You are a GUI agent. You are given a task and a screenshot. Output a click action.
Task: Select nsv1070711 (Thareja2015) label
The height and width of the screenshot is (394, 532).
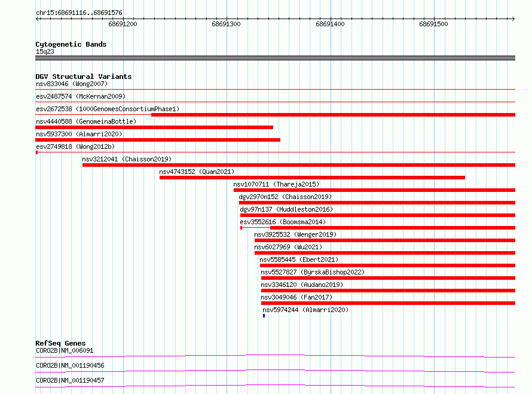point(276,184)
